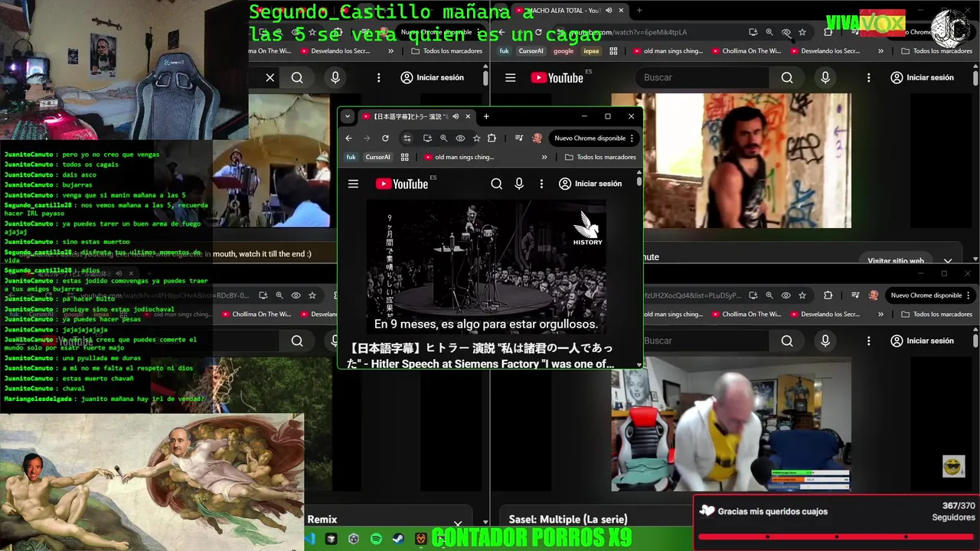Click the page scrollbar in bottom-right YouTube window
The height and width of the screenshot is (551, 980).
click(975, 339)
